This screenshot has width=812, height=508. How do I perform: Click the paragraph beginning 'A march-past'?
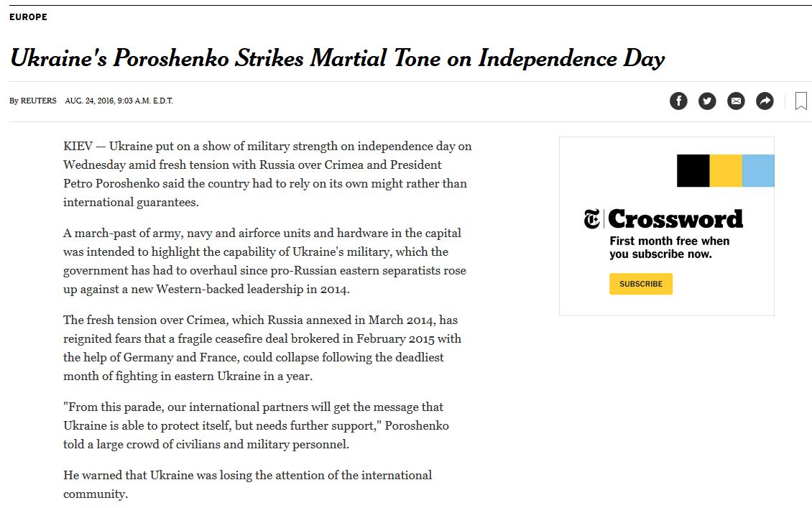[264, 262]
